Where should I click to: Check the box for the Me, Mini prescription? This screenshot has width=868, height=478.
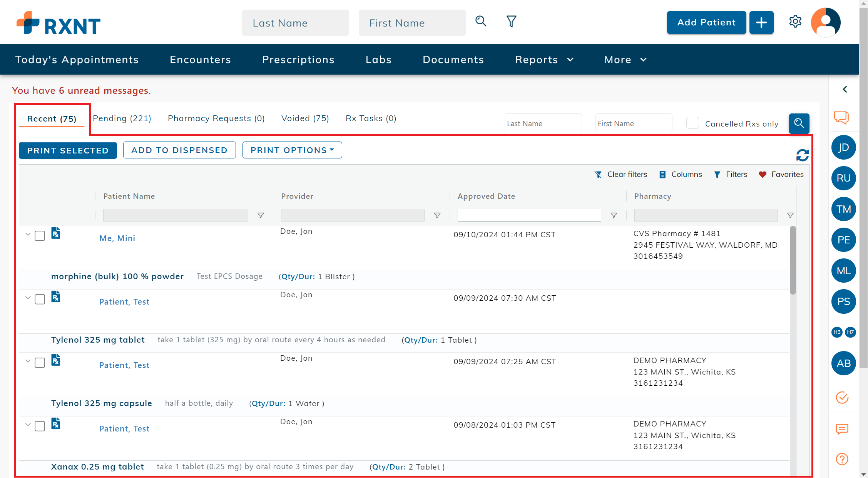[x=40, y=236]
